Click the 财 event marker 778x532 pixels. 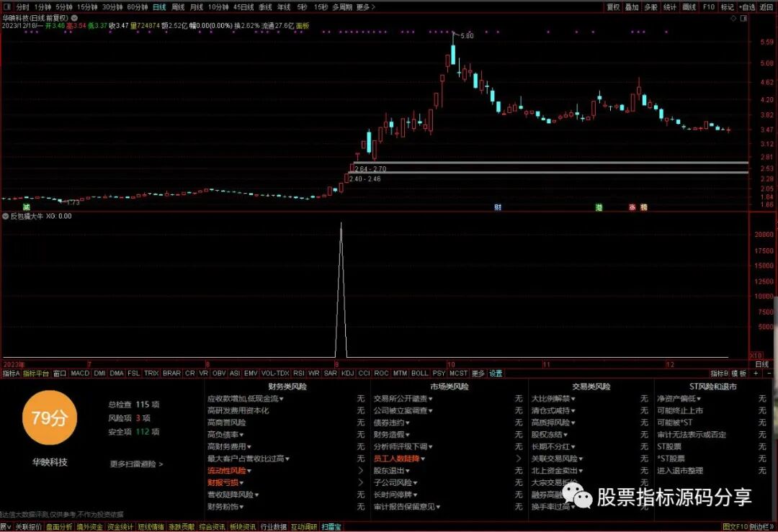click(498, 207)
